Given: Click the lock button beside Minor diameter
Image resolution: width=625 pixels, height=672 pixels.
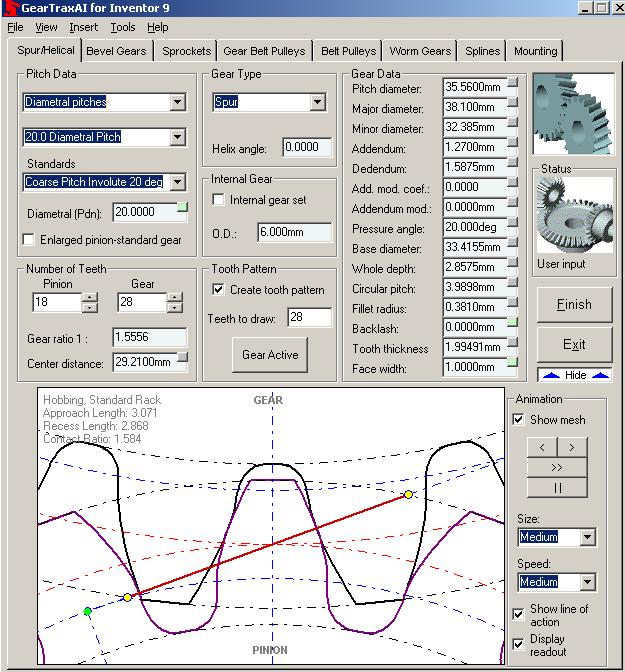Looking at the screenshot, I should coord(512,122).
